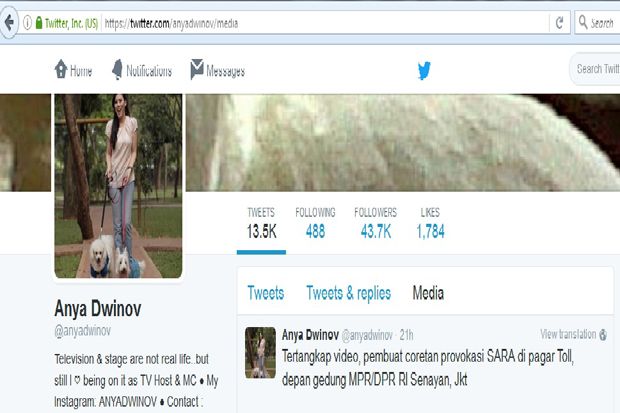
Task: Click bio text 'Instagram: ANYADWINOV'
Action: pos(106,402)
